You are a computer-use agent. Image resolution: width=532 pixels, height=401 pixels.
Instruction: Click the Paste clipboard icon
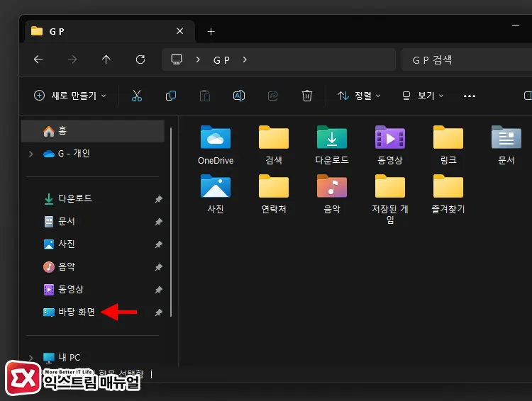click(x=205, y=96)
